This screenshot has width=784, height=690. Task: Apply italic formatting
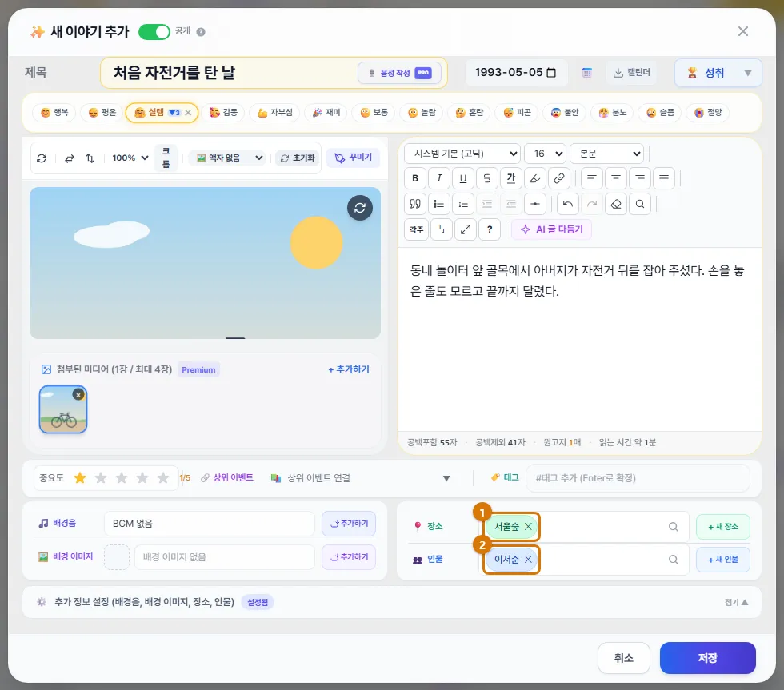(439, 178)
